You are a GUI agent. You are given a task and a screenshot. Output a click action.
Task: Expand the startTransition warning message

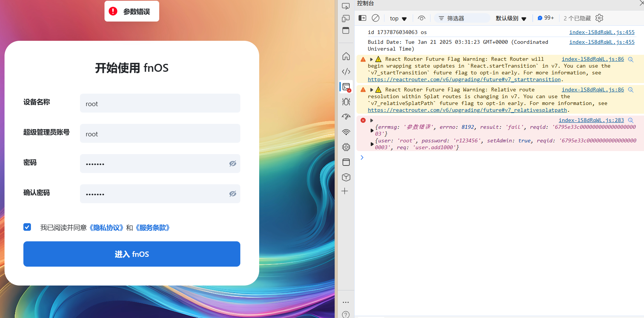372,59
